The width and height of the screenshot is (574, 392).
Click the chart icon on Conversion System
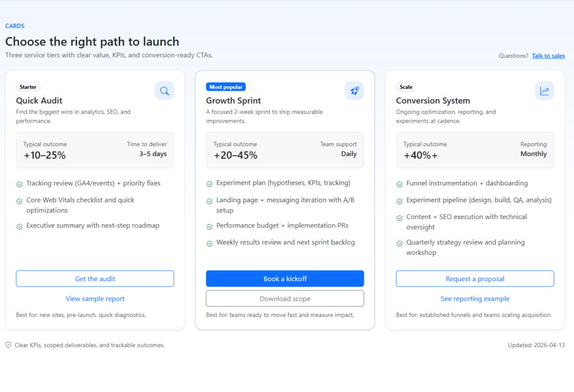tap(544, 91)
